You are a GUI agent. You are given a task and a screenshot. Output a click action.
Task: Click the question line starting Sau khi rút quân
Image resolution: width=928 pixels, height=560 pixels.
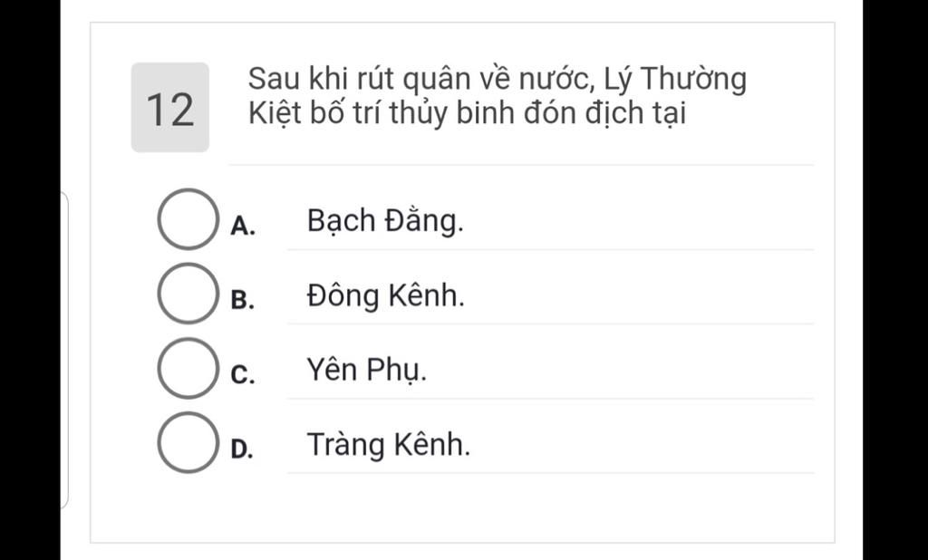click(x=498, y=80)
